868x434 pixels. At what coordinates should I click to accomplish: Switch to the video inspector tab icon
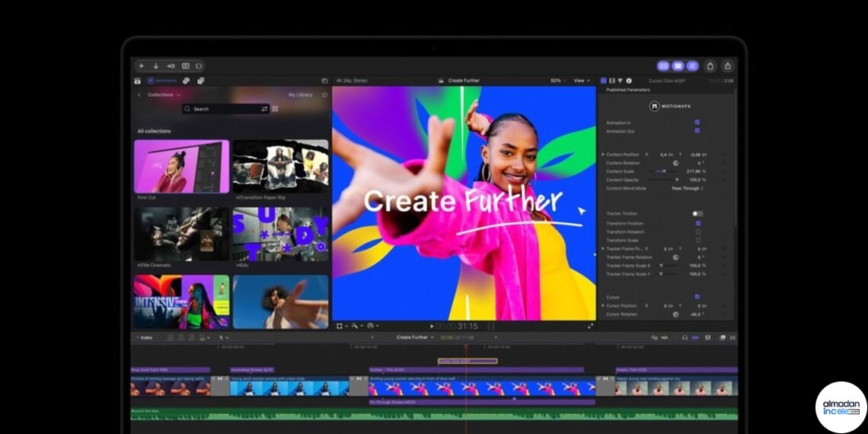[x=603, y=81]
